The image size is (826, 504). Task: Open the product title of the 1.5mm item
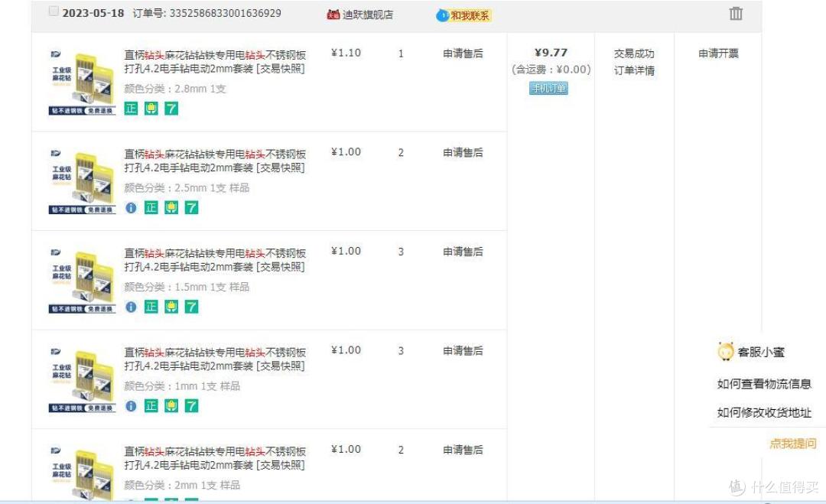click(x=215, y=259)
